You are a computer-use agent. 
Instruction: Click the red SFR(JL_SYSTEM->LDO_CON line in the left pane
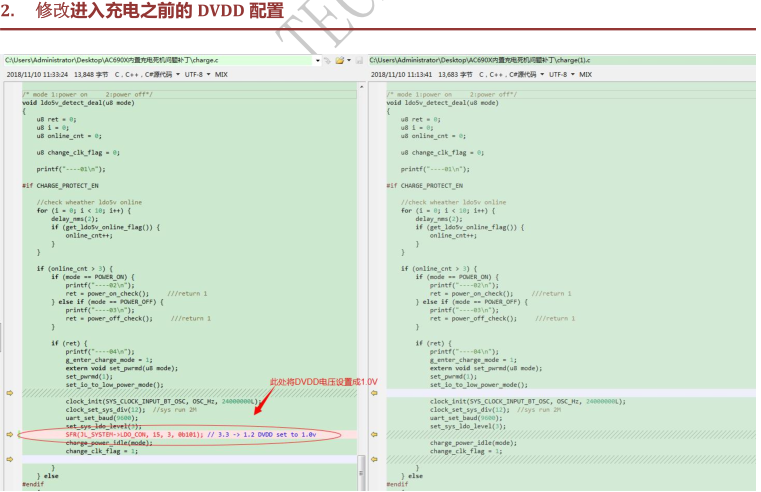click(191, 434)
